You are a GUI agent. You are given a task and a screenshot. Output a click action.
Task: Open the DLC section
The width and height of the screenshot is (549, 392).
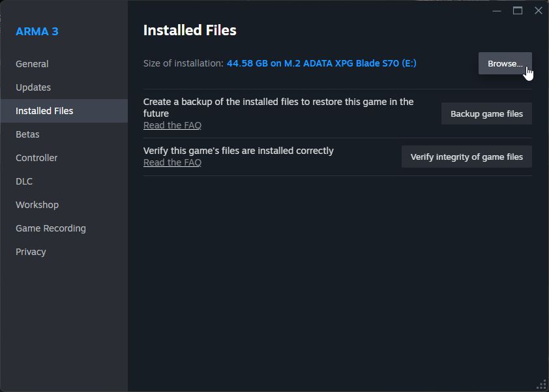point(64,181)
